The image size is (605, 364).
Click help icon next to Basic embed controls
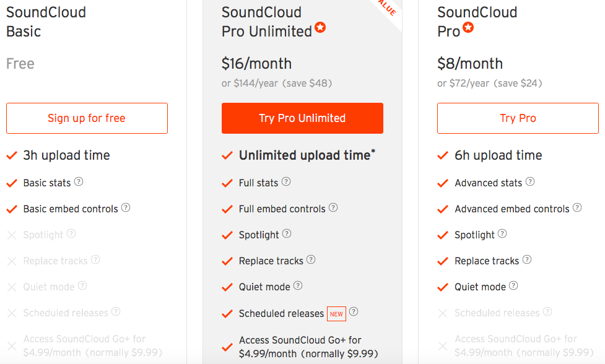(x=126, y=208)
